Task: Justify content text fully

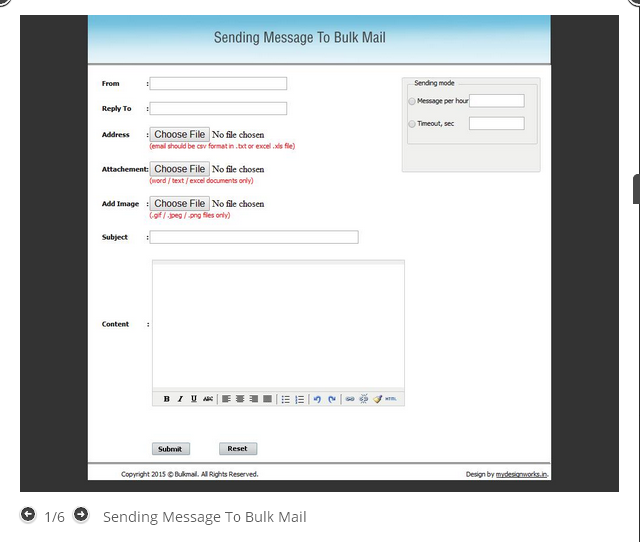Action: point(267,399)
